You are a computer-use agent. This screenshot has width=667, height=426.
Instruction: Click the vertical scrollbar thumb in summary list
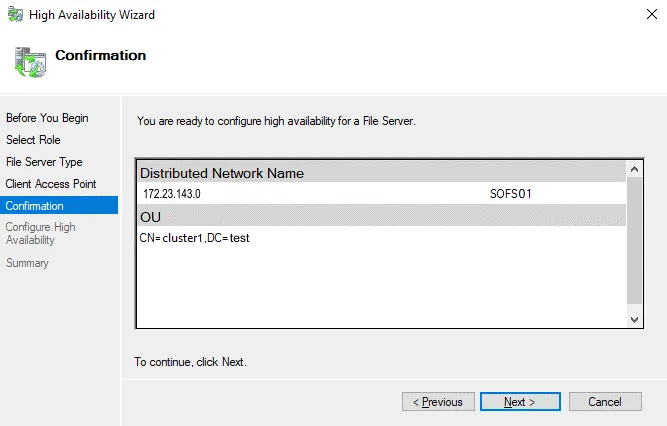[x=634, y=240]
